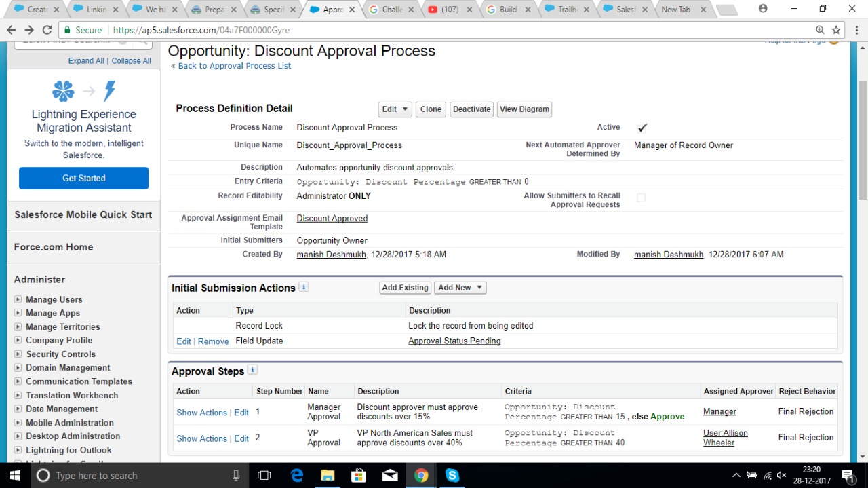Open the Manager assigned approver link

pyautogui.click(x=719, y=411)
